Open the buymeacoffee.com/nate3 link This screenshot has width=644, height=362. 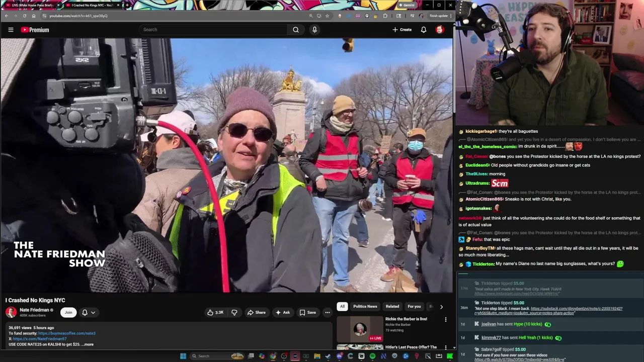coord(66,333)
